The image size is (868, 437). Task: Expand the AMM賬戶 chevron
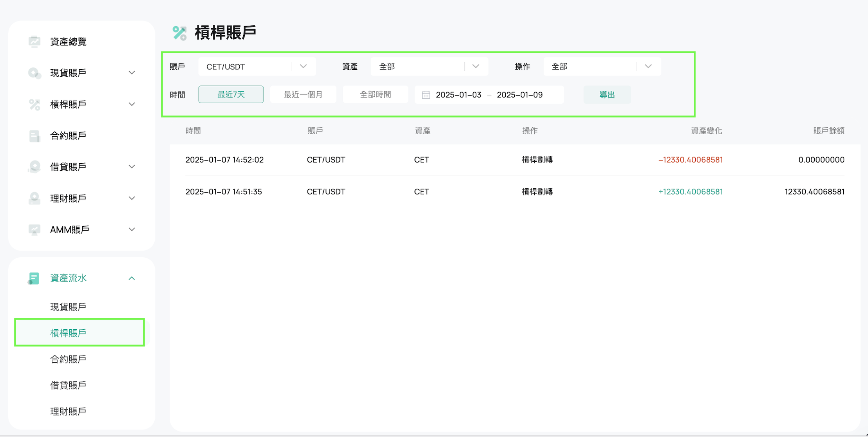coord(132,229)
